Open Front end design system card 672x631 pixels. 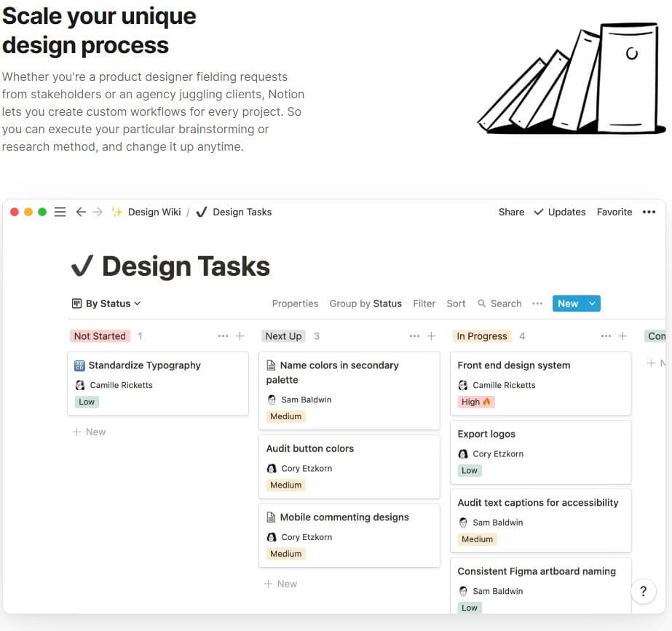coord(540,384)
